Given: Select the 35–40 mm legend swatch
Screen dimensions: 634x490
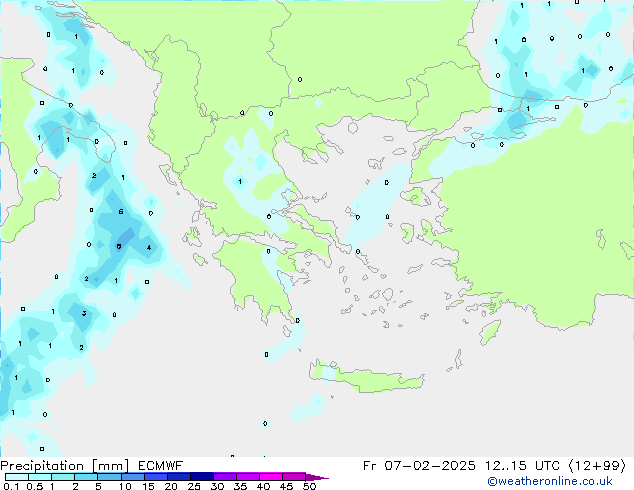Looking at the screenshot, I should click(x=248, y=477).
